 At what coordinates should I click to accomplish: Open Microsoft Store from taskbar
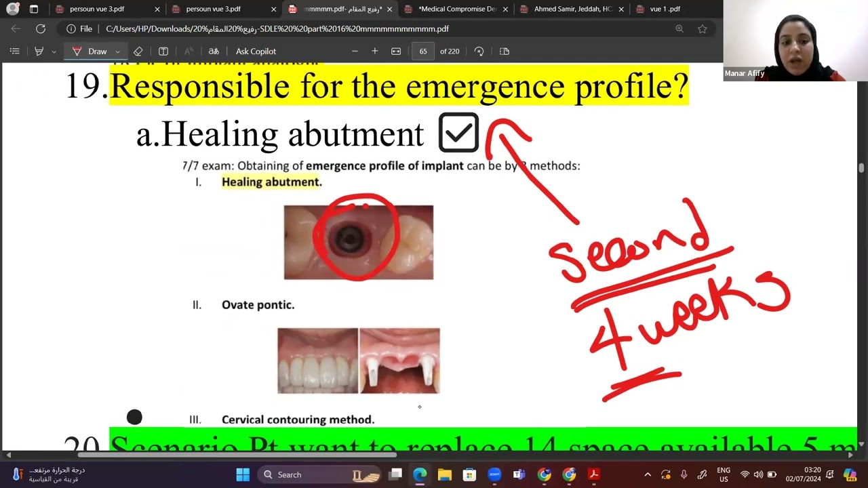point(469,474)
